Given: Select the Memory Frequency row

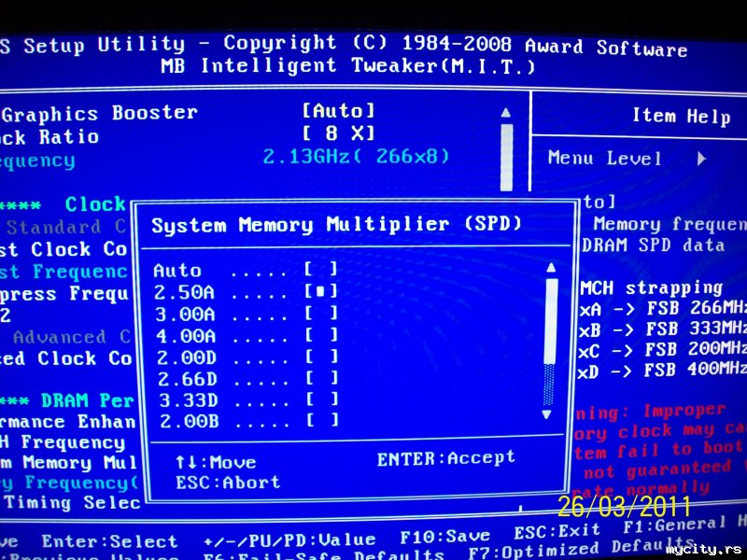Looking at the screenshot, I should pyautogui.click(x=69, y=483).
